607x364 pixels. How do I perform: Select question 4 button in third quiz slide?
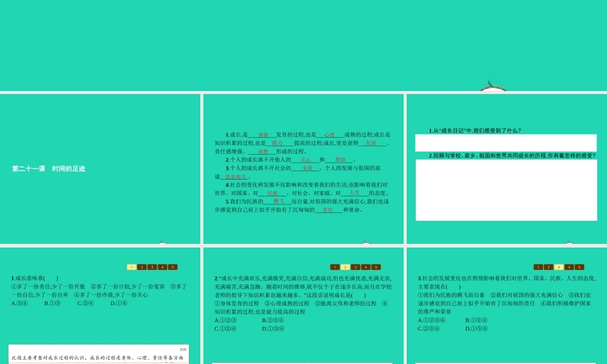pos(569,267)
